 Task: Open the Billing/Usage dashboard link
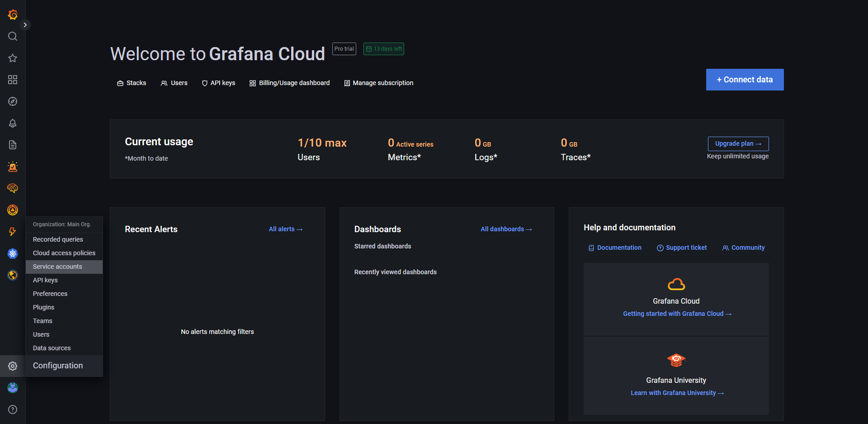coord(290,83)
